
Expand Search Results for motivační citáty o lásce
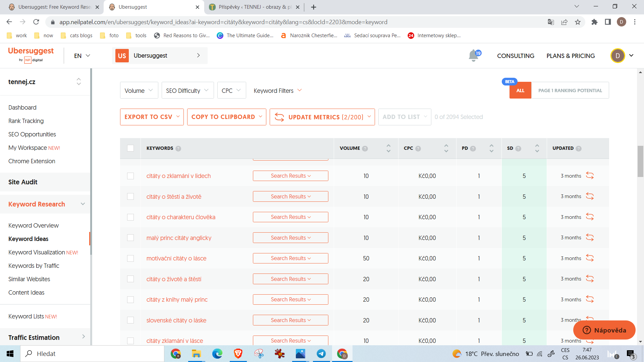290,258
